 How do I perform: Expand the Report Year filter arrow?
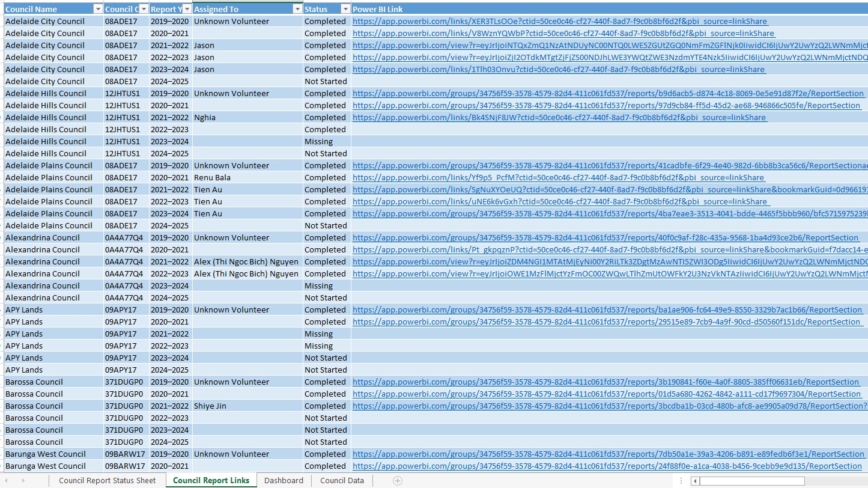click(187, 9)
